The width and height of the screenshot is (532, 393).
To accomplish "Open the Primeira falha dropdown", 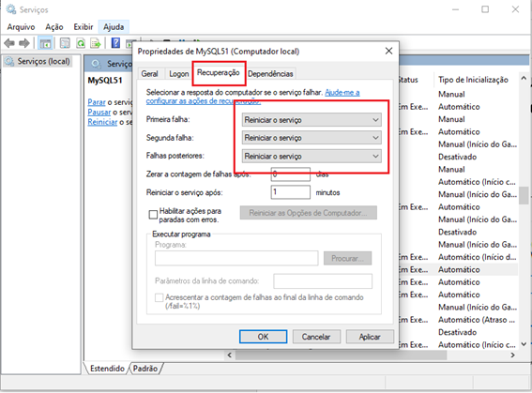I will pos(312,120).
